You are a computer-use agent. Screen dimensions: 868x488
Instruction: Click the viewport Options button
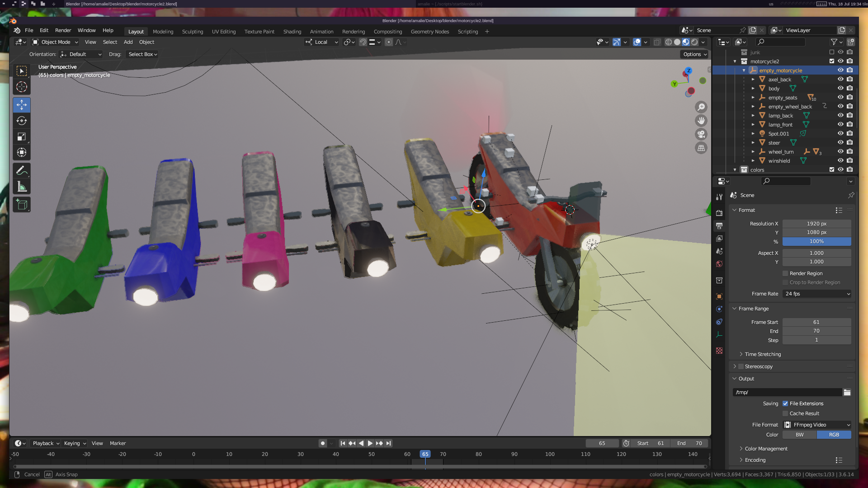pyautogui.click(x=695, y=54)
